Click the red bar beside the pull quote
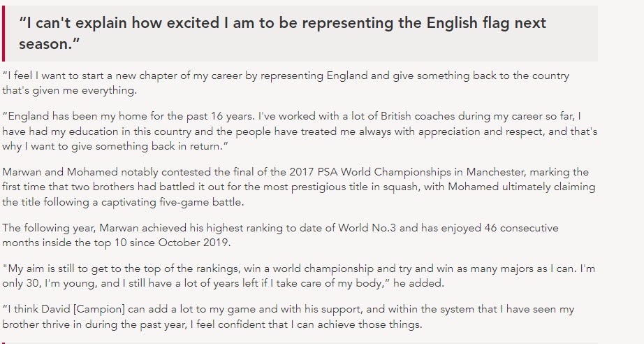This screenshot has width=644, height=344. pos(3,34)
